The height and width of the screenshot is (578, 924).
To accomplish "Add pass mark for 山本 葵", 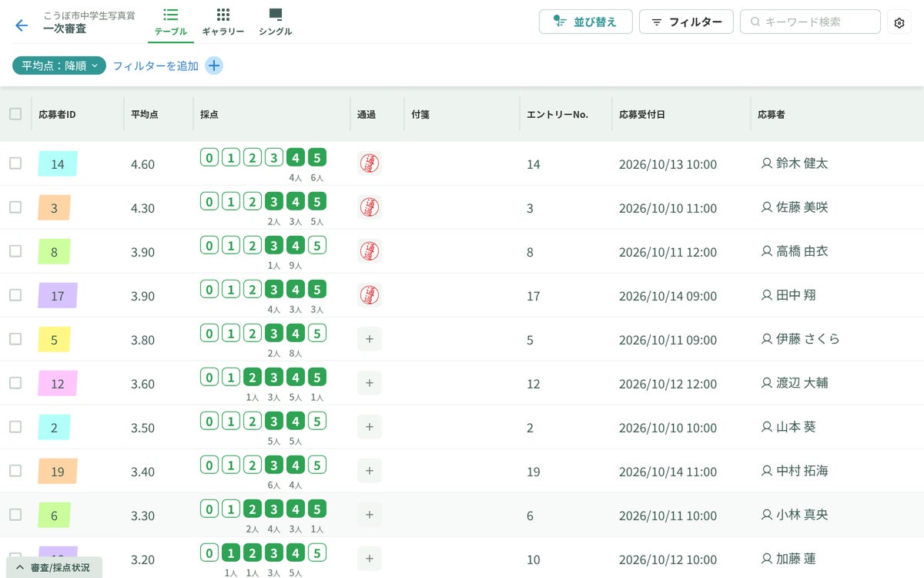I will 370,427.
